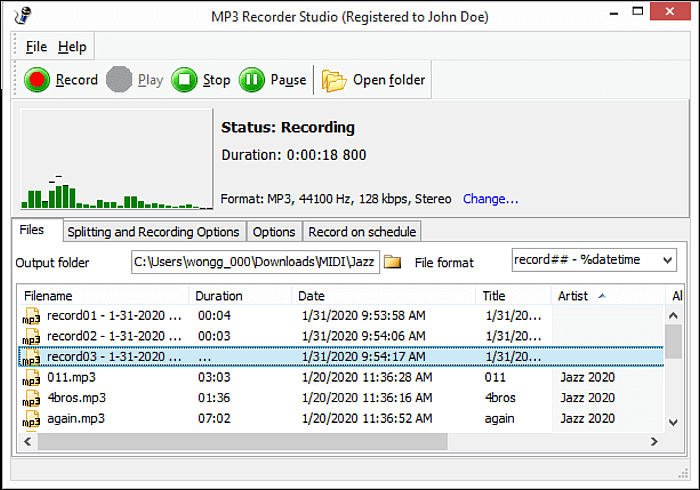Pause the recording with Pause icon

click(x=252, y=80)
